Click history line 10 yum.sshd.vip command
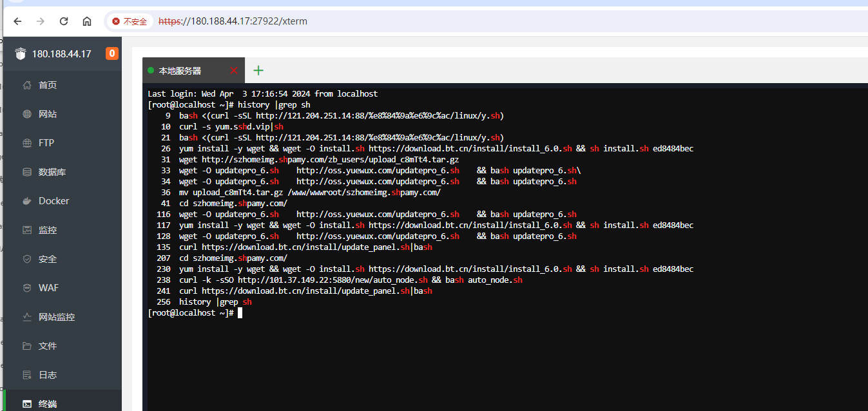868x411 pixels. [x=222, y=127]
